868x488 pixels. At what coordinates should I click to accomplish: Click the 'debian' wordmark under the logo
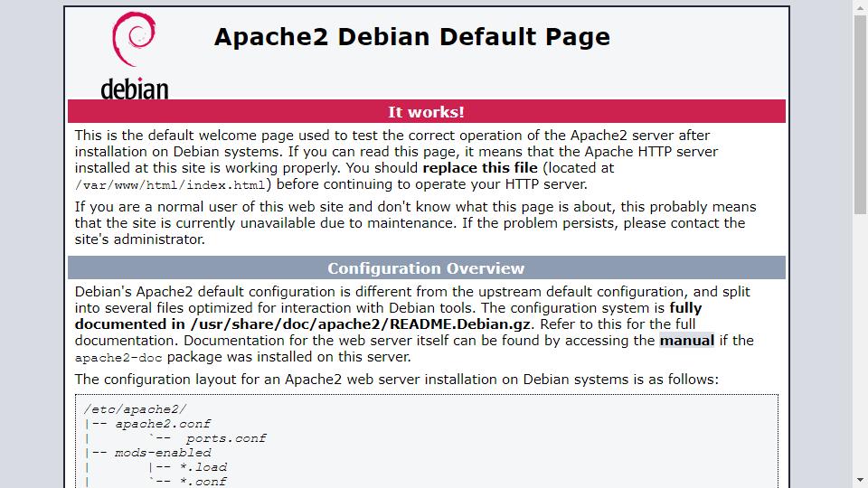point(135,89)
